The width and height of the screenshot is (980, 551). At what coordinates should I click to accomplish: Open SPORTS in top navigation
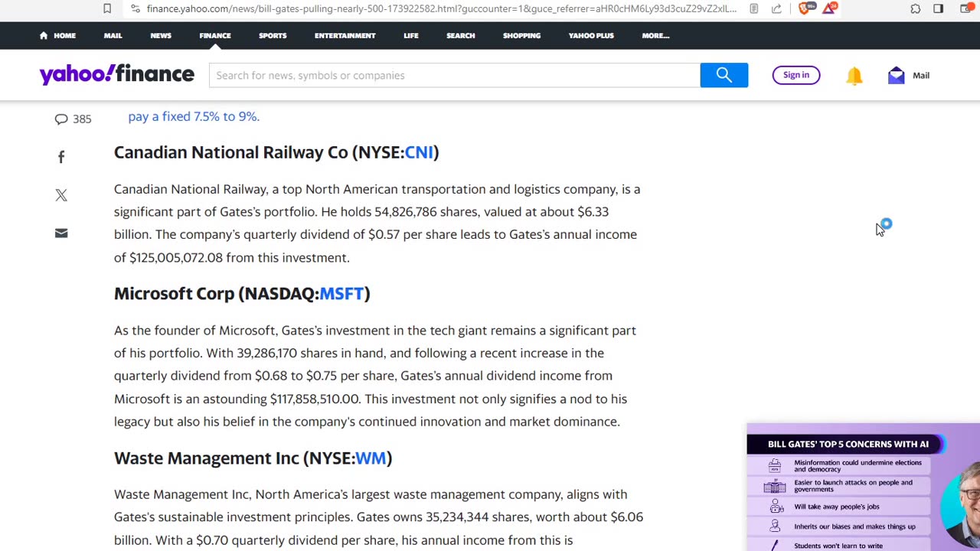point(273,35)
